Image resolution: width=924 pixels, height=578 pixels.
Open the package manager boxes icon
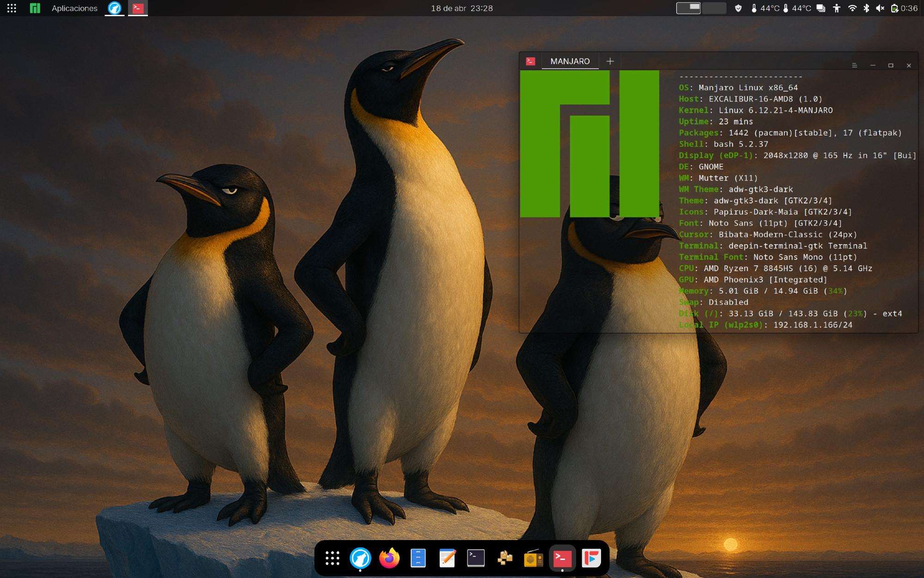pyautogui.click(x=505, y=558)
